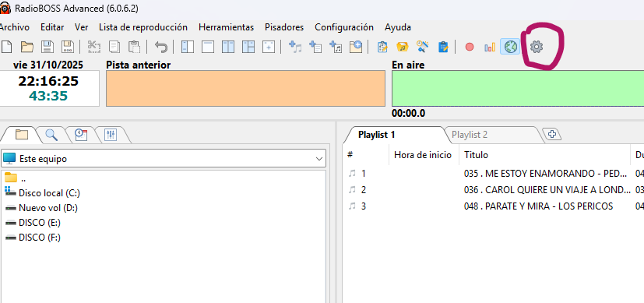Add playlist with plus list icon
The image size is (644, 303).
click(315, 47)
